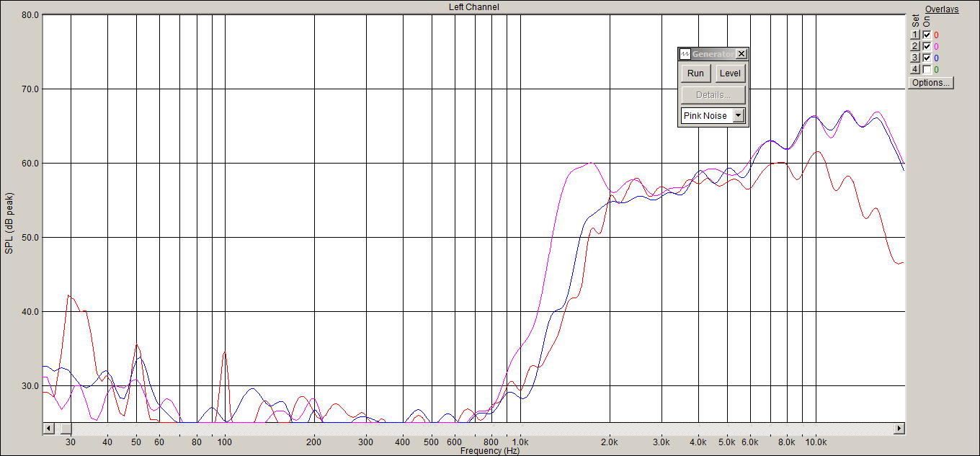
Task: Click the horizontal scrollbar right arrow
Action: [x=899, y=429]
